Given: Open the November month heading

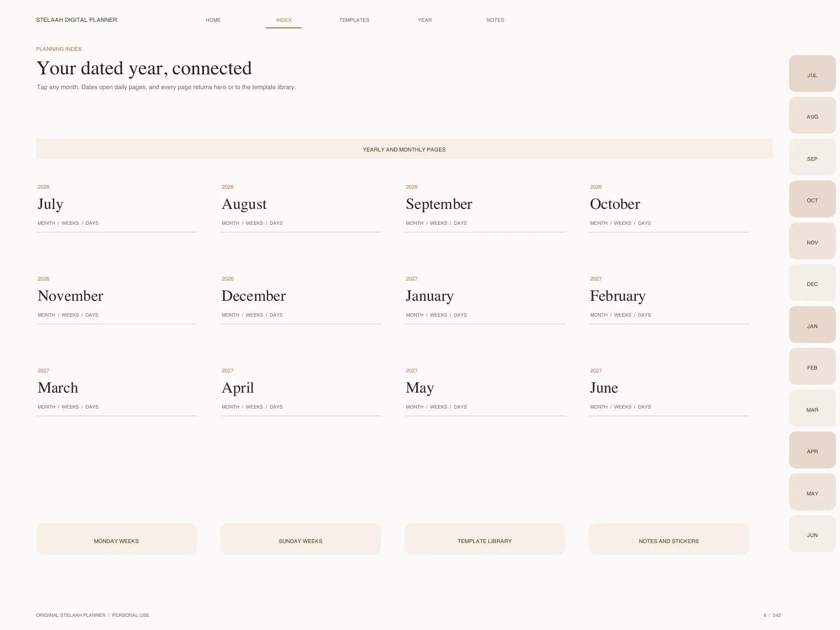Looking at the screenshot, I should (70, 296).
